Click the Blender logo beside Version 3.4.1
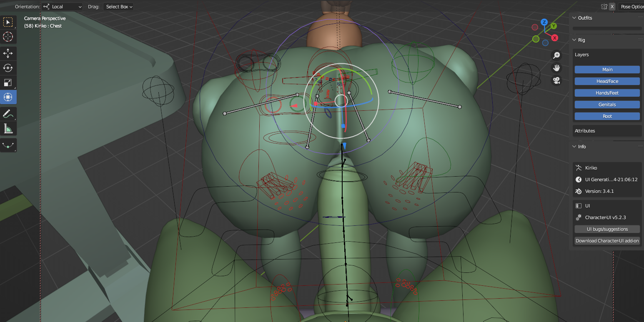The width and height of the screenshot is (644, 322). pos(579,191)
